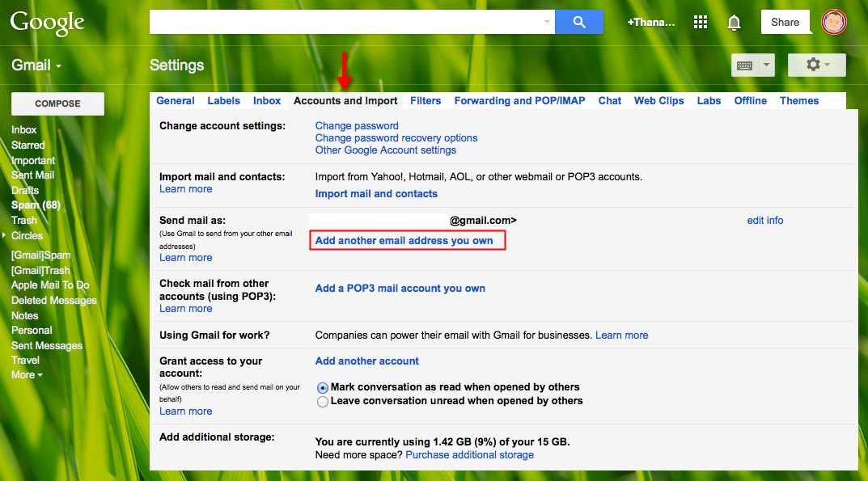868x481 pixels.
Task: Switch to Web Clips tab
Action: pyautogui.click(x=658, y=101)
